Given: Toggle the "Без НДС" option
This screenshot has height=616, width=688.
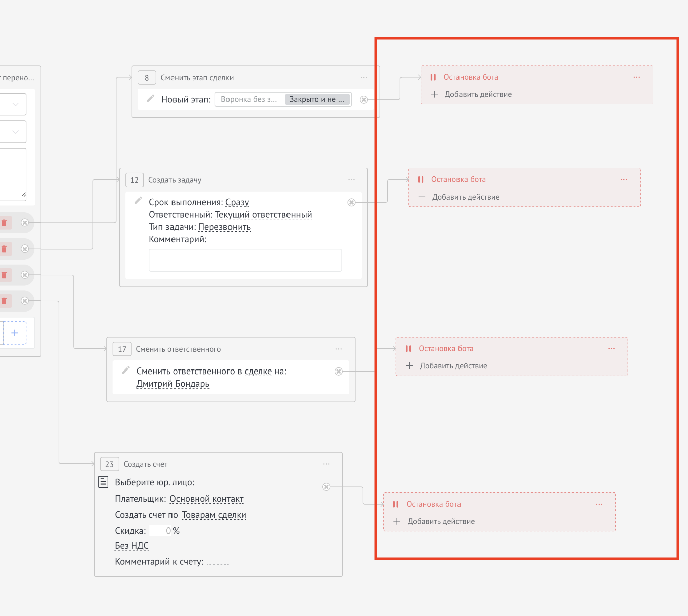Looking at the screenshot, I should [x=132, y=546].
